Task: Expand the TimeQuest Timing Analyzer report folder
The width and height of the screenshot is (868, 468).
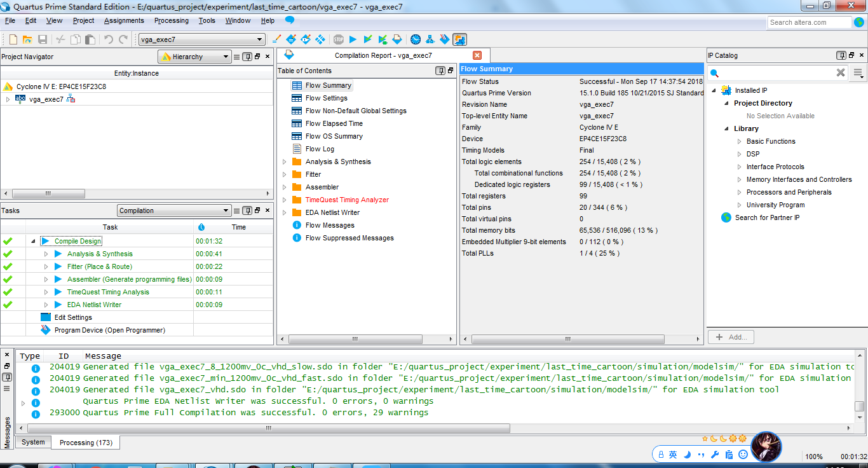Action: (x=284, y=200)
